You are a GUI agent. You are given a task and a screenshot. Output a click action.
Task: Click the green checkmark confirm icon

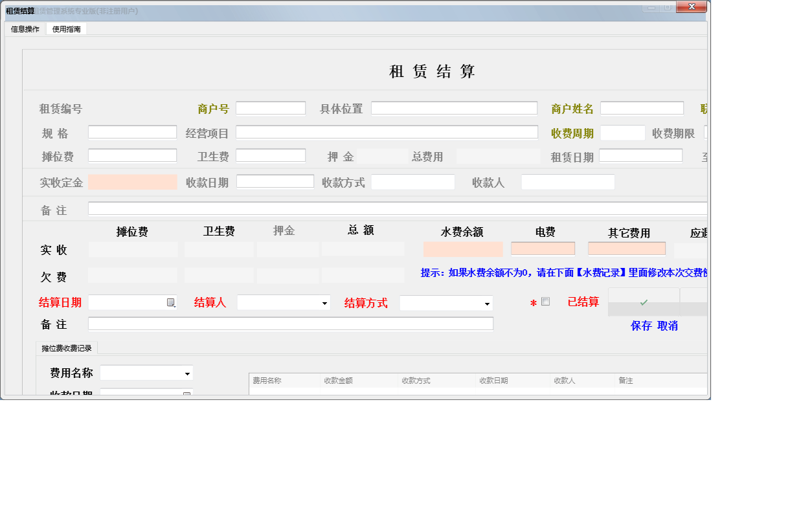coord(643,302)
